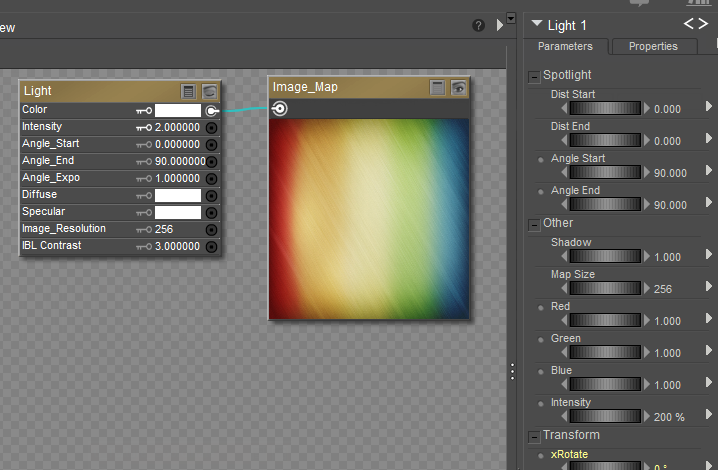
Task: Click the Intensity input plug on Light node
Action: pos(212,128)
